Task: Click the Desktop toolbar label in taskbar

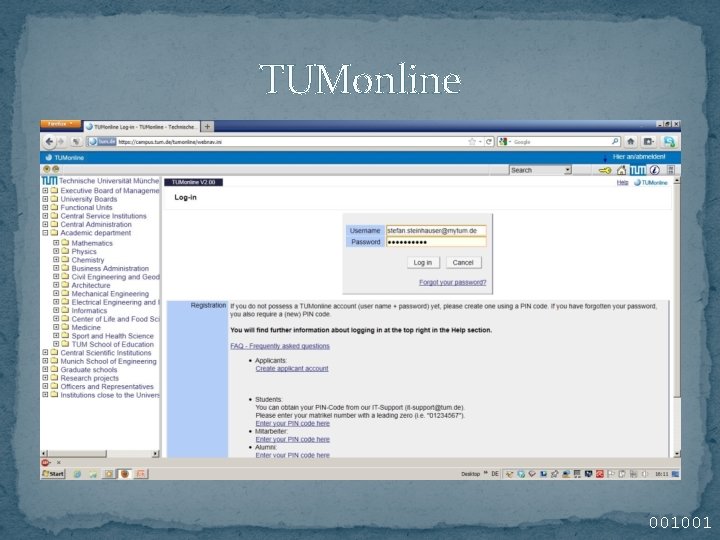Action: coord(470,474)
